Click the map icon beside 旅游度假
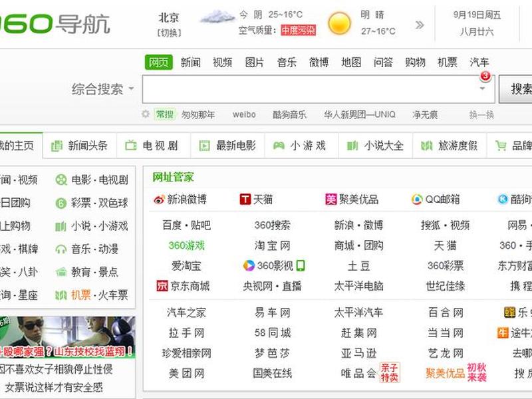The width and height of the screenshot is (532, 399). pos(426,146)
